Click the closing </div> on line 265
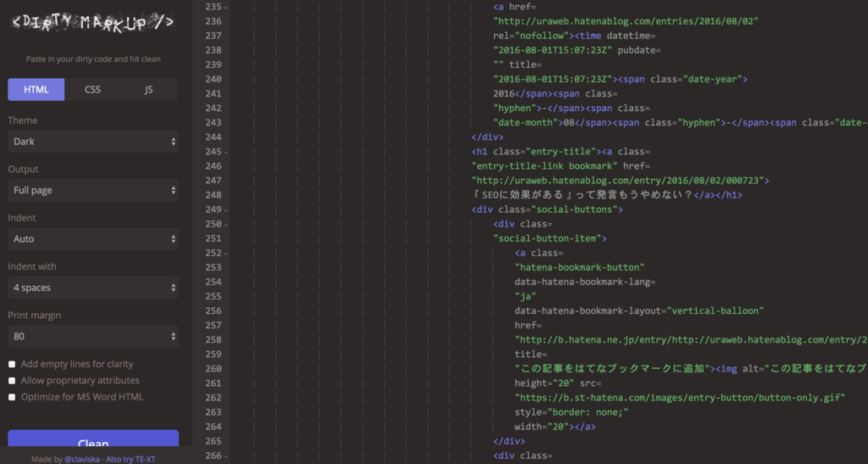Viewport: 868px width, 464px height. coord(509,441)
